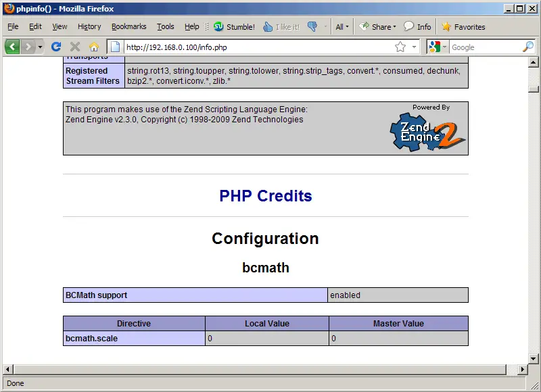Click the Stop loading X icon
The width and height of the screenshot is (541, 392).
tap(75, 47)
